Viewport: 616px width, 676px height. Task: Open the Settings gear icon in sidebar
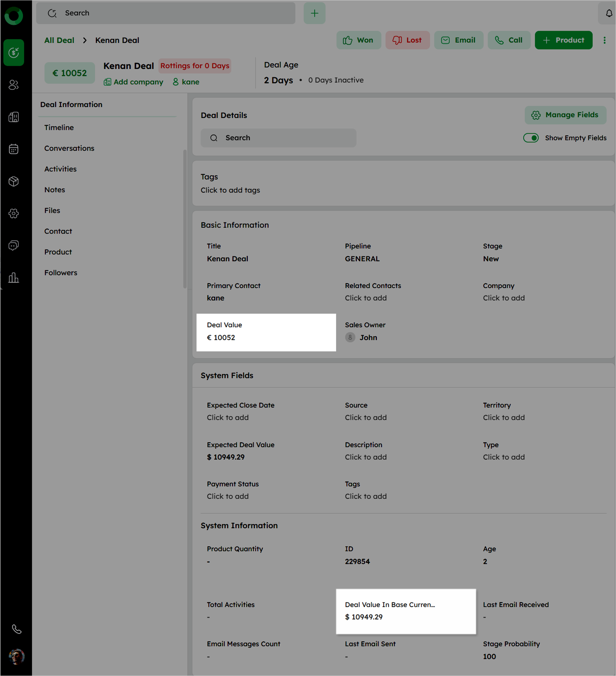click(x=14, y=213)
